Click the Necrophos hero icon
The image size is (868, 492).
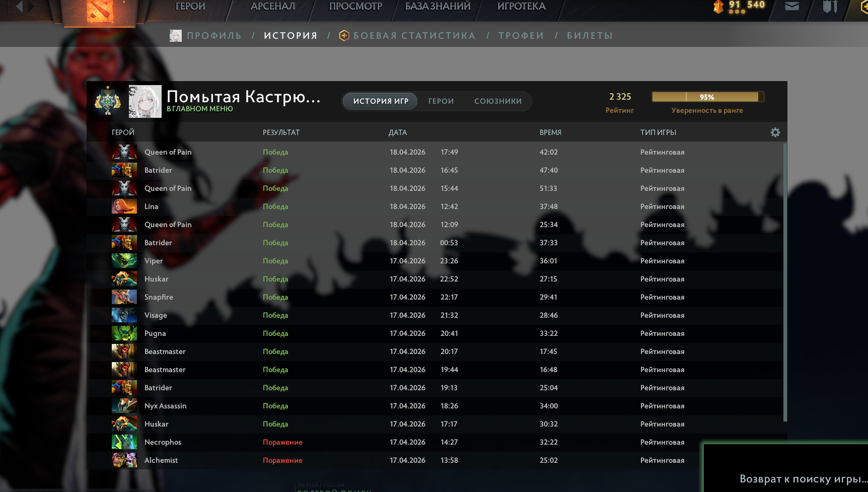(124, 442)
